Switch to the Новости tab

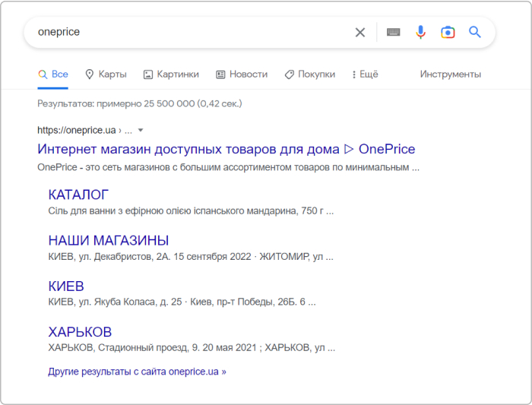click(x=242, y=74)
